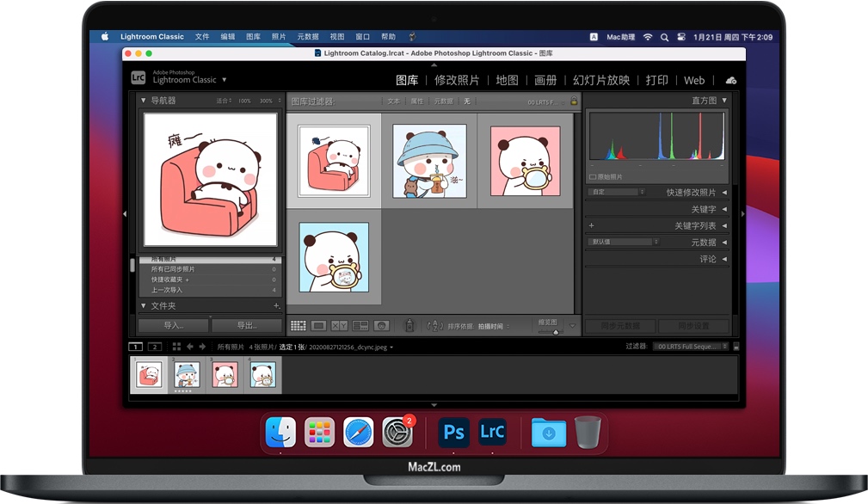Select the Grid view icon in the toolbar
Viewport: 868px width, 504px height.
tap(297, 325)
